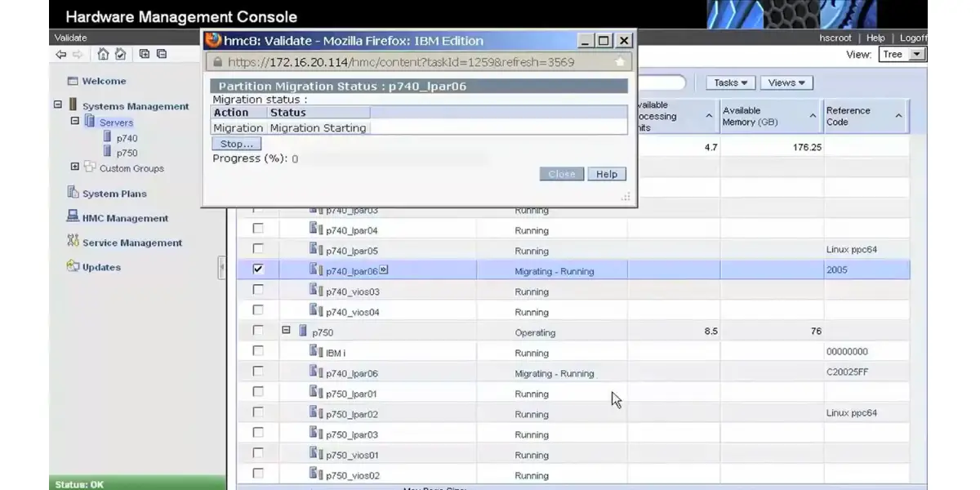The image size is (980, 490).
Task: Click the expand-all navigation icon
Action: (x=145, y=54)
